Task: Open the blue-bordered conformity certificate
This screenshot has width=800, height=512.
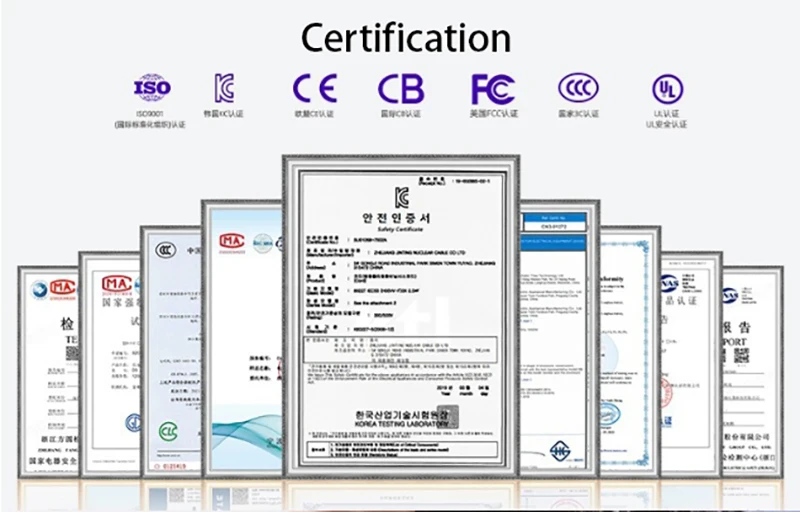Action: pos(630,352)
